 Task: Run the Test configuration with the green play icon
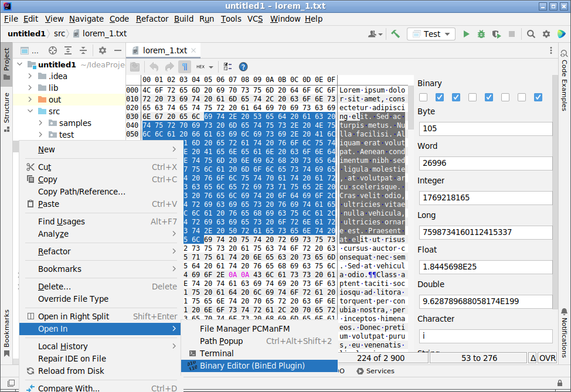click(466, 34)
